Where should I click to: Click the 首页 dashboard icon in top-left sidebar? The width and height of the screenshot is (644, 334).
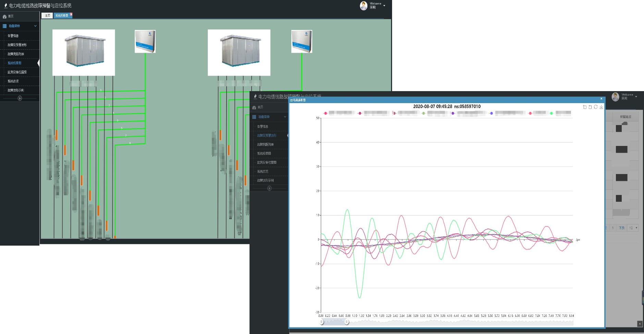coord(5,16)
